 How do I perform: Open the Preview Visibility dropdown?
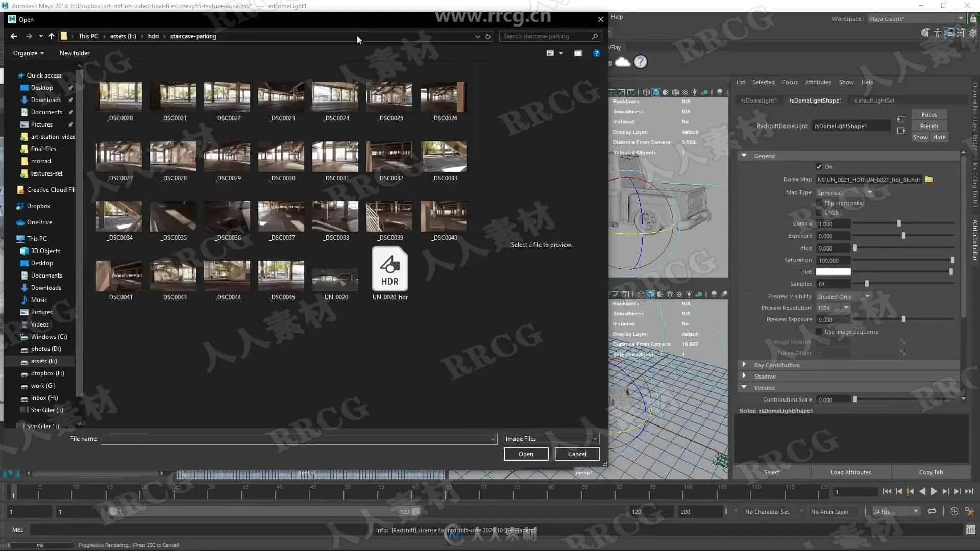point(843,297)
